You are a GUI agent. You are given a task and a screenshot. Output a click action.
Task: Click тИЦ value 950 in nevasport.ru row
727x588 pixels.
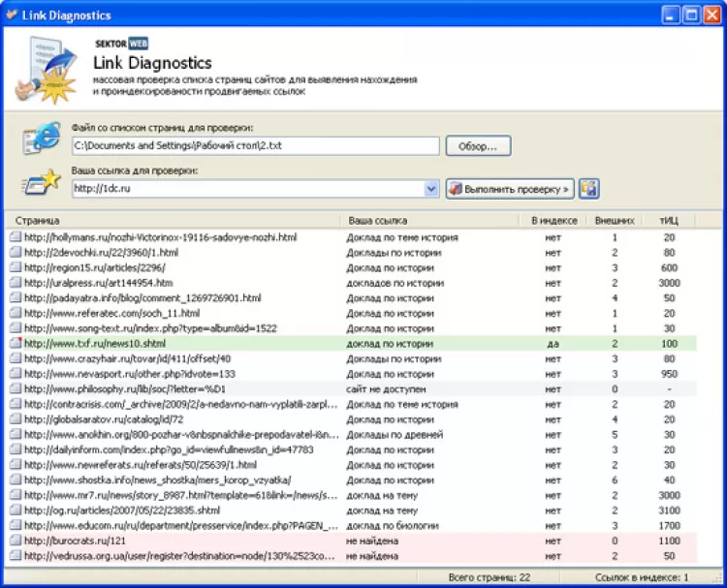(669, 374)
